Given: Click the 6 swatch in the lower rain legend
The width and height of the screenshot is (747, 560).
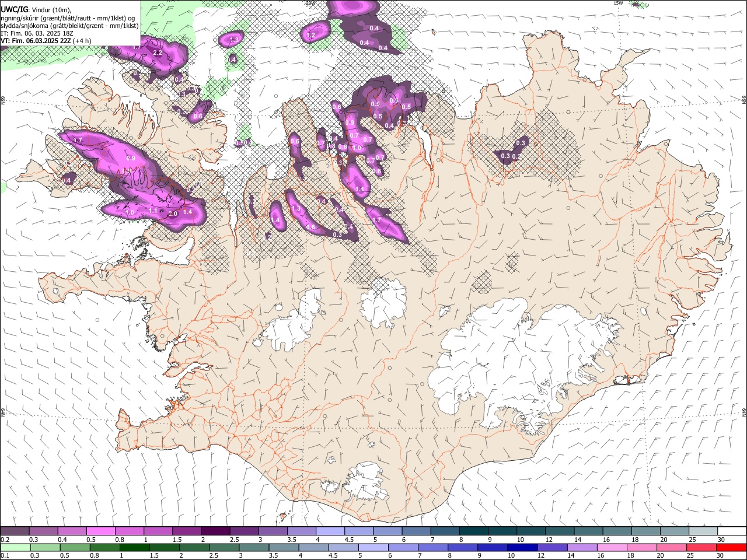Looking at the screenshot, I should [x=403, y=547].
